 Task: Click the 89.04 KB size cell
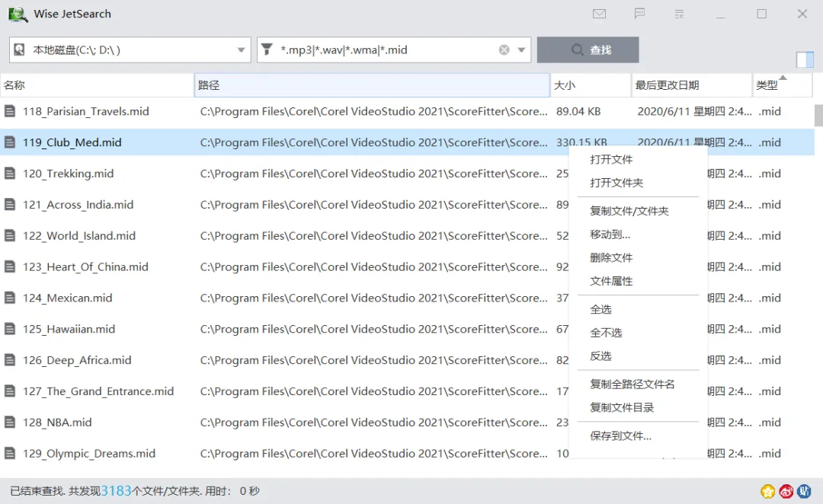578,111
